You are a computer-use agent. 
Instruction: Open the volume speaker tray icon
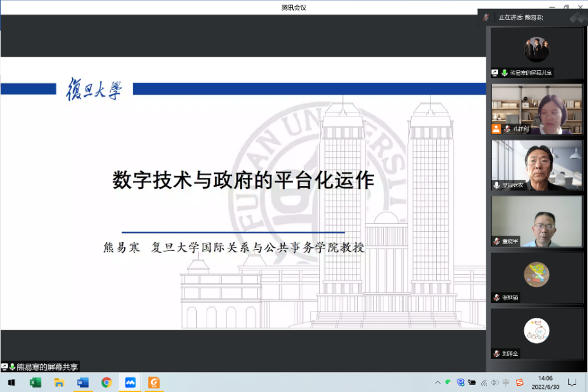point(495,382)
